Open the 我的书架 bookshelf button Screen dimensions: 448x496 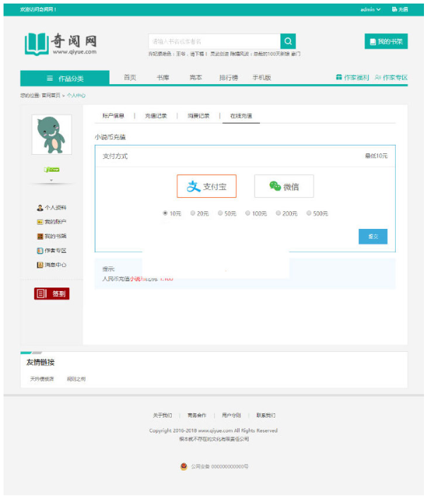click(x=386, y=42)
